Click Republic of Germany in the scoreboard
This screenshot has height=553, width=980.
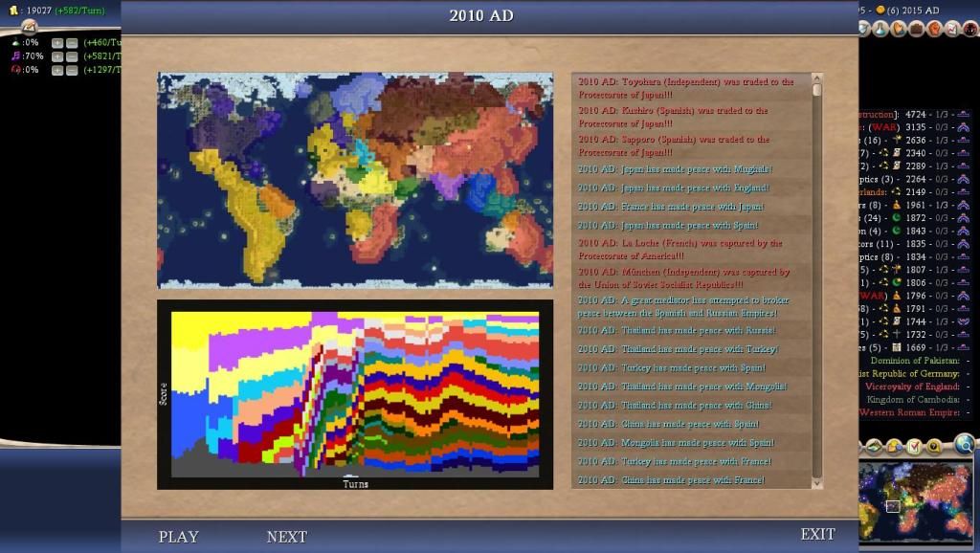tap(909, 374)
